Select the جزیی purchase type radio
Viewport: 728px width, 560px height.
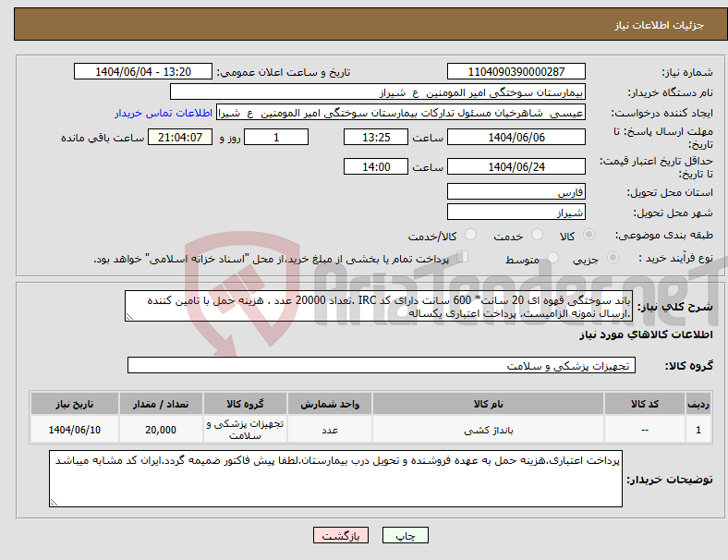click(613, 258)
